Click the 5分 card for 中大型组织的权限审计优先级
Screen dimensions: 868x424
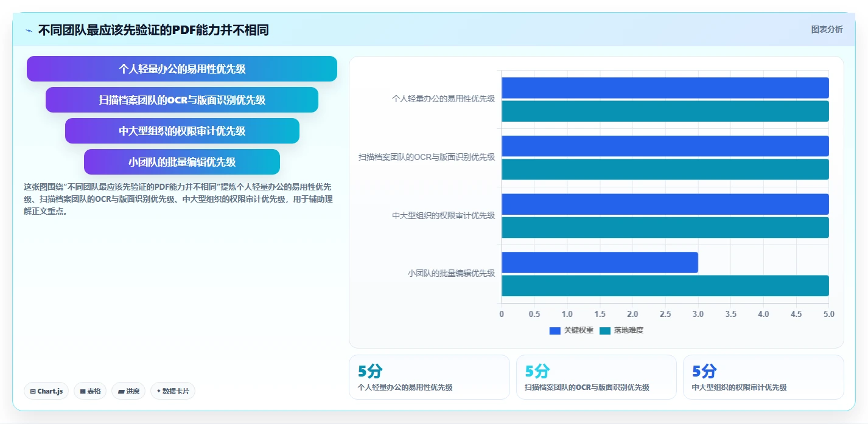763,377
